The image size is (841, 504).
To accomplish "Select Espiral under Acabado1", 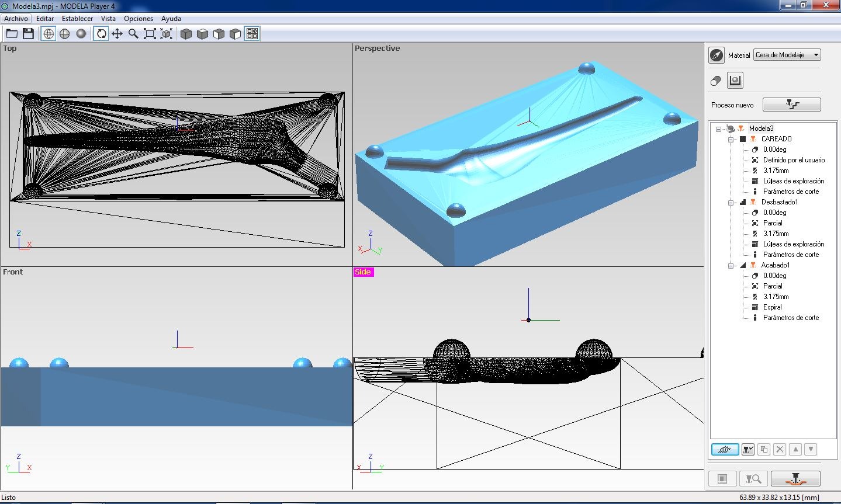I will 772,307.
